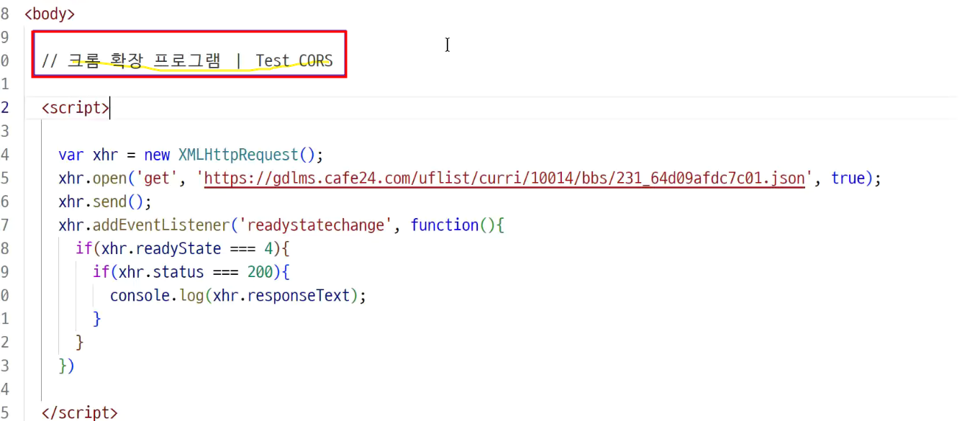The width and height of the screenshot is (980, 421).
Task: Click the 'if(xhr.readyState === 4){' line
Action: click(182, 248)
